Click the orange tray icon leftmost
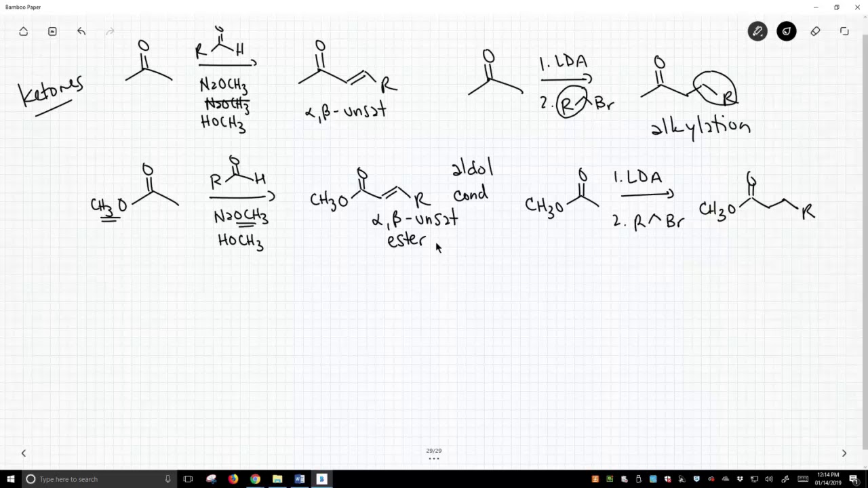The width and height of the screenshot is (868, 488). point(595,479)
